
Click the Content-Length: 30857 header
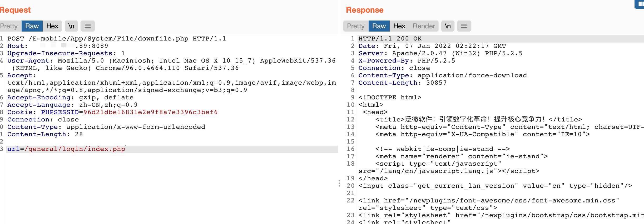[403, 83]
